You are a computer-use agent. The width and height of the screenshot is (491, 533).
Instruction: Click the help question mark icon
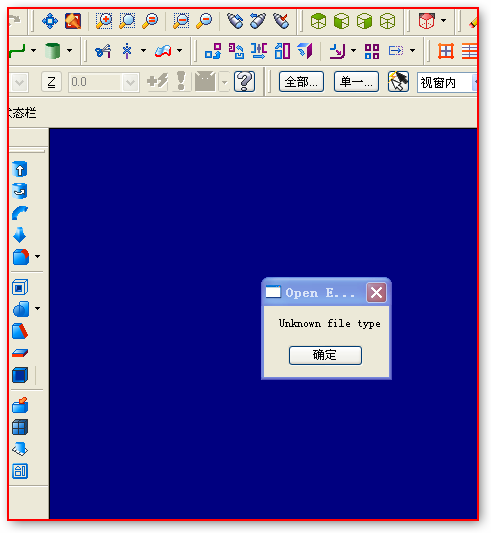click(244, 82)
